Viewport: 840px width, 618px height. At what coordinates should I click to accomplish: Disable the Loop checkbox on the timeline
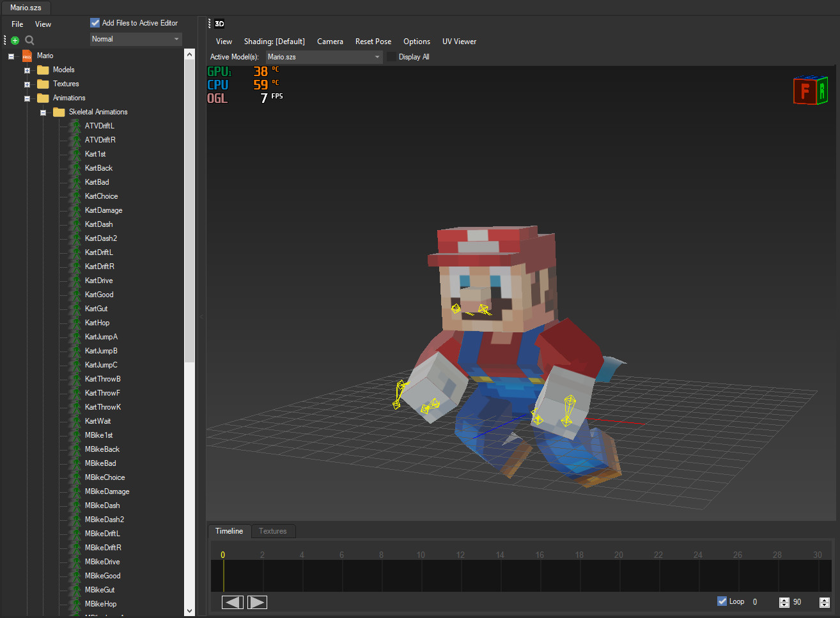722,601
